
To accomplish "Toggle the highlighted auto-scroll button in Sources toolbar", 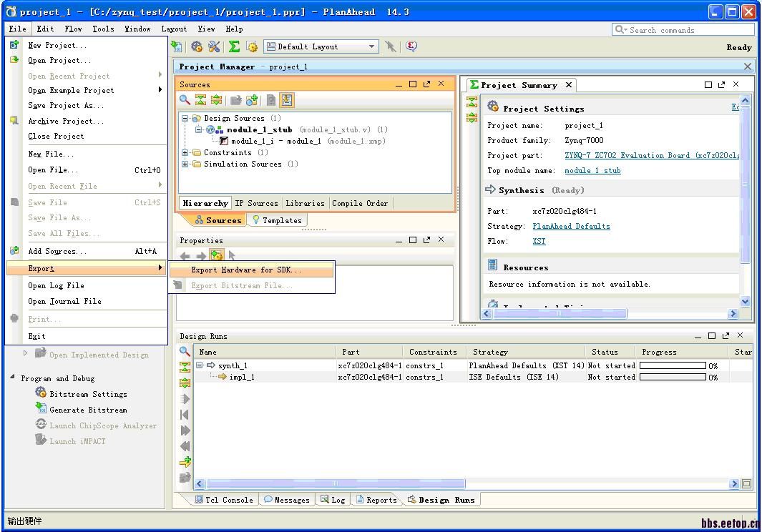I will point(287,100).
